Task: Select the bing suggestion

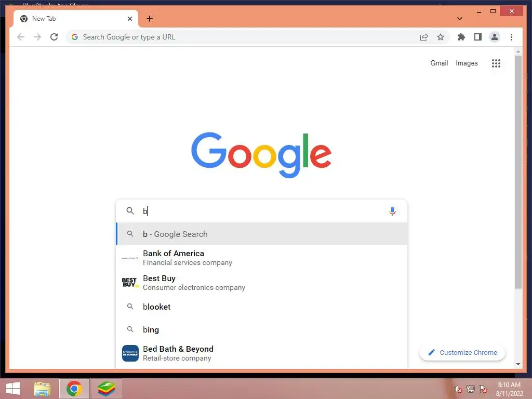Action: 262,329
